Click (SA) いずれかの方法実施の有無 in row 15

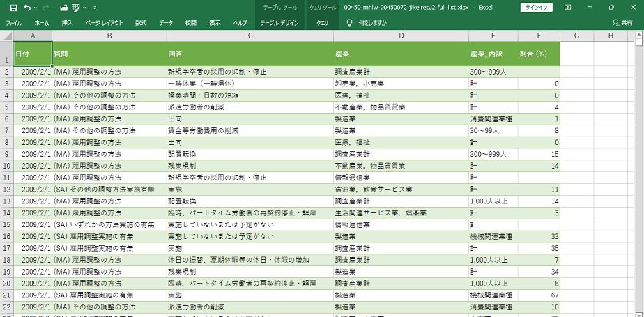click(x=109, y=224)
